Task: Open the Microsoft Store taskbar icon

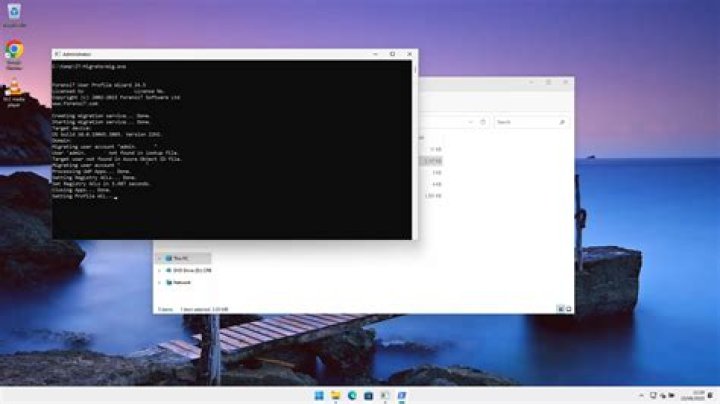Action: (368, 396)
